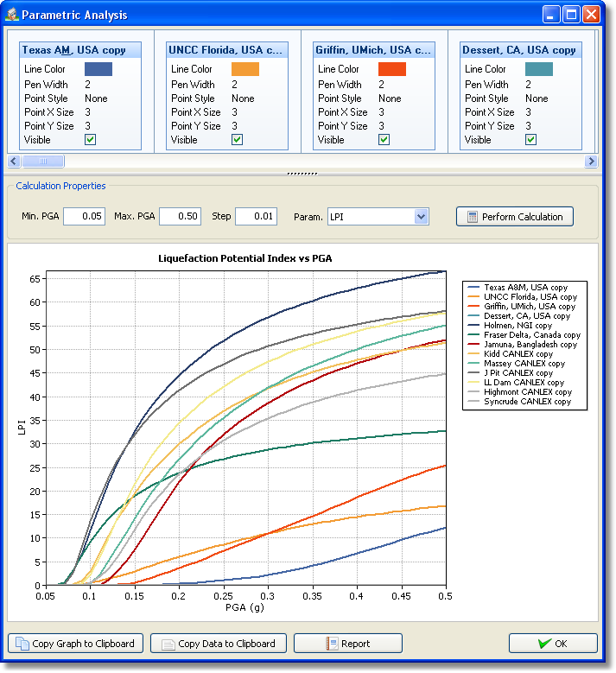The height and width of the screenshot is (673, 616).
Task: Pick Line Color swatch for Texas A&M
Action: point(98,69)
